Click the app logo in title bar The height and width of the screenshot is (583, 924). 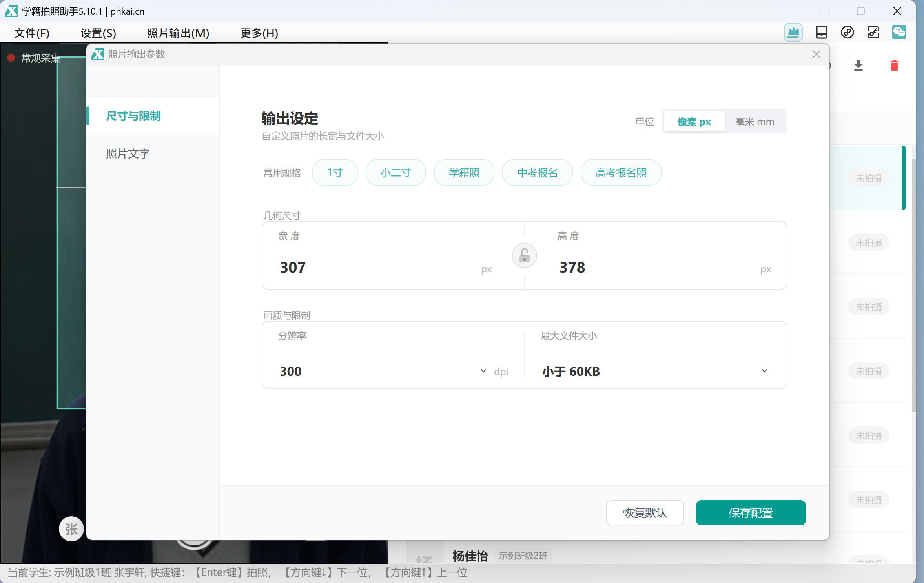coord(11,11)
